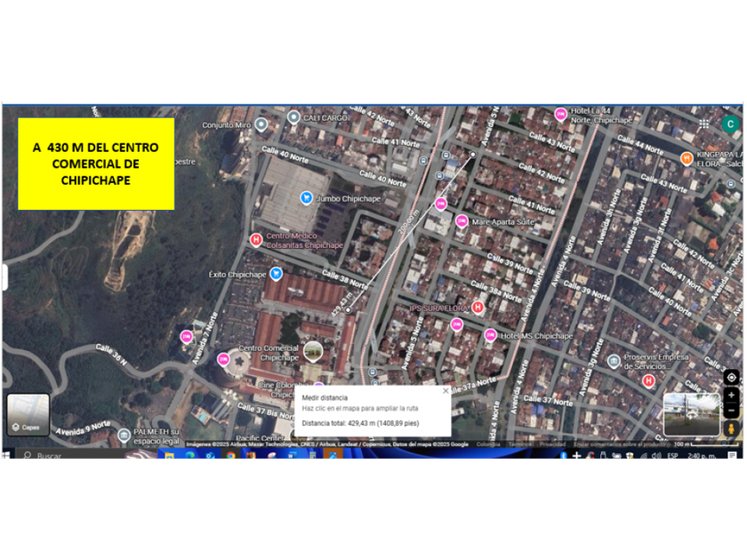Select the Centro Comercial Chipichape photo pin
The width and height of the screenshot is (747, 560).
tap(313, 351)
